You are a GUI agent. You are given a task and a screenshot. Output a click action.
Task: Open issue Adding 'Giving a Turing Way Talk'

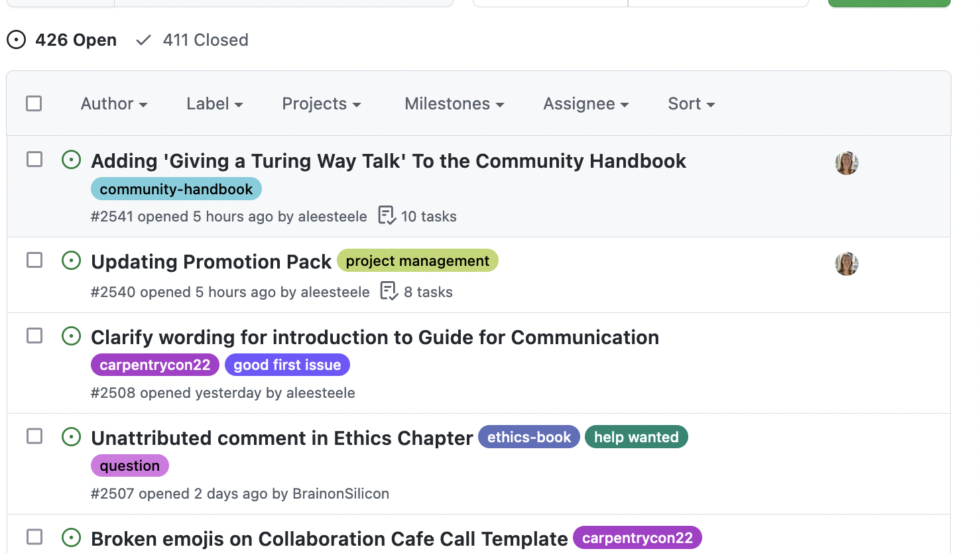click(x=389, y=161)
